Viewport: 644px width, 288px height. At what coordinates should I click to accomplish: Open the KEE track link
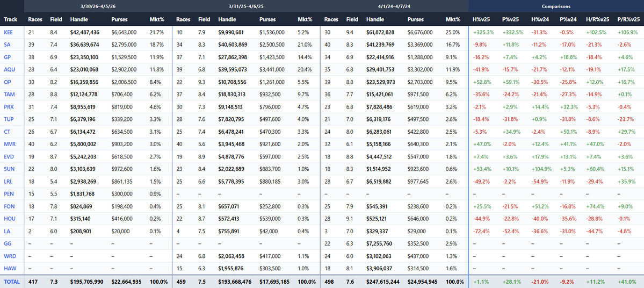(x=8, y=32)
